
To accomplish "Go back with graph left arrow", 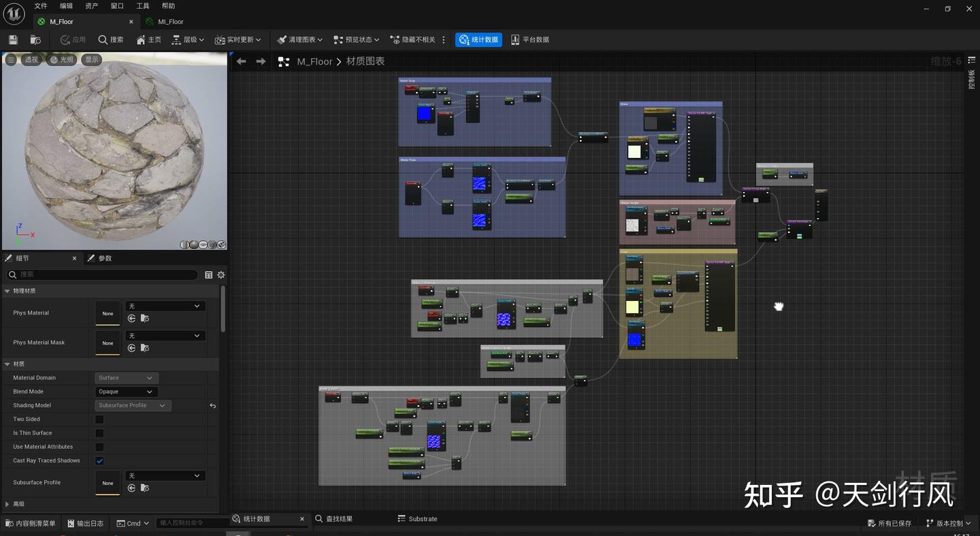I will [x=241, y=61].
